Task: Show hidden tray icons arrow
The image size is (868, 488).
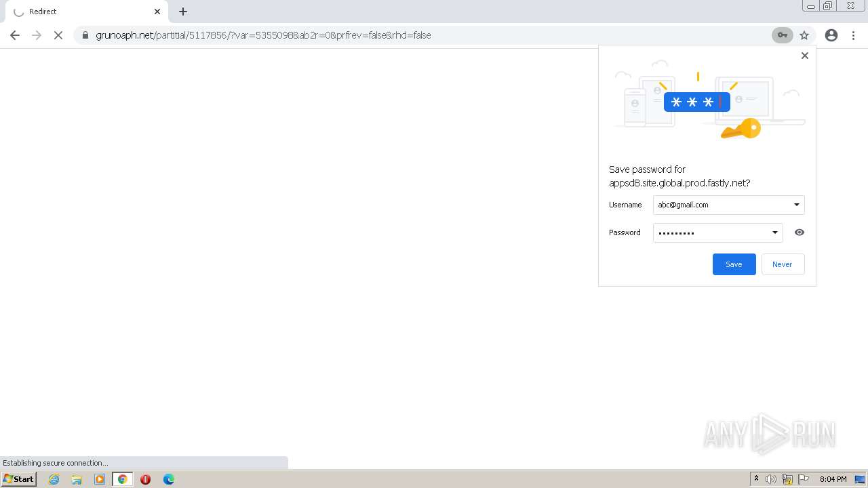Action: [756, 479]
